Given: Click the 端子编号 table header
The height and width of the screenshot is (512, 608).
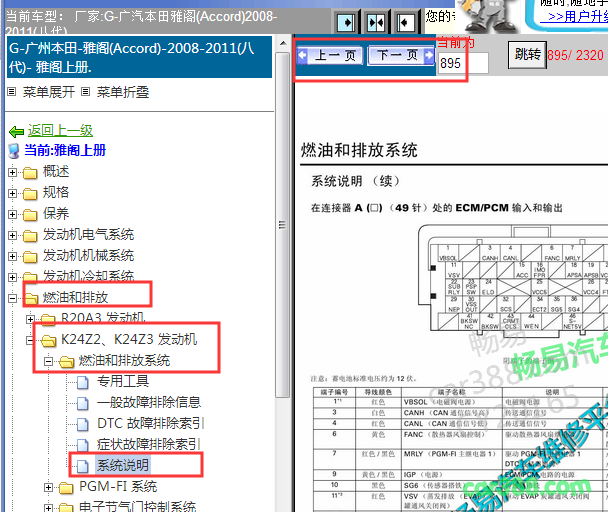Looking at the screenshot, I should tap(334, 392).
